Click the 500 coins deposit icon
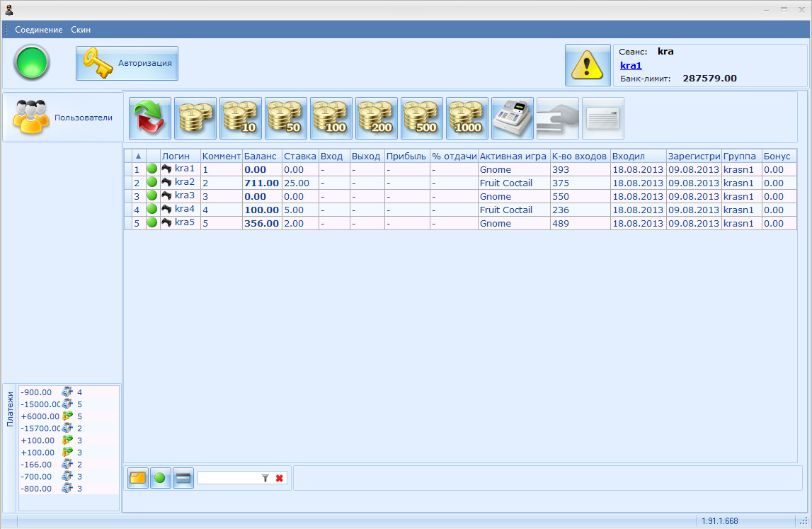This screenshot has height=529, width=812. [x=422, y=118]
